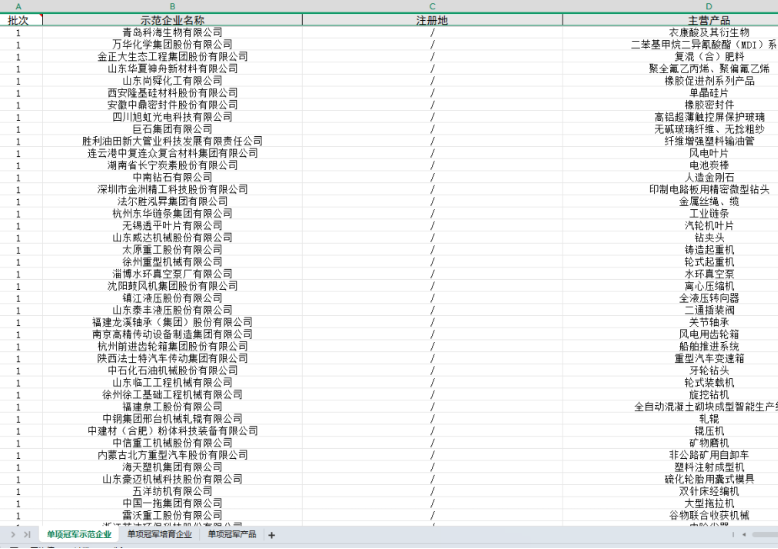Click the 注册地 header cell
Image resolution: width=778 pixels, height=549 pixels.
432,20
